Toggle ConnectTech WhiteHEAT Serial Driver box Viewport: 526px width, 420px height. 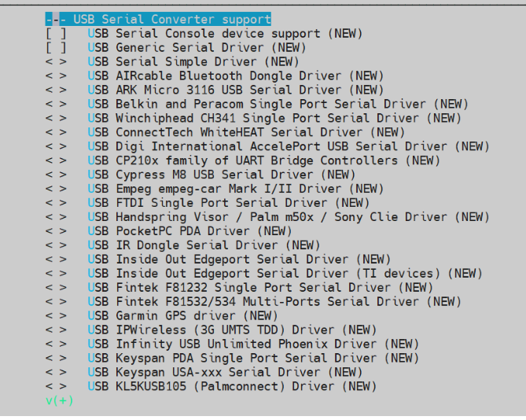56,132
